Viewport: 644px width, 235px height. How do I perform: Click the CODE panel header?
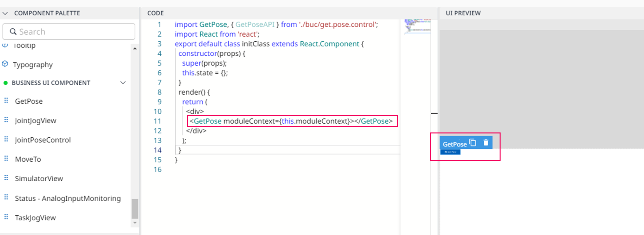tap(155, 13)
